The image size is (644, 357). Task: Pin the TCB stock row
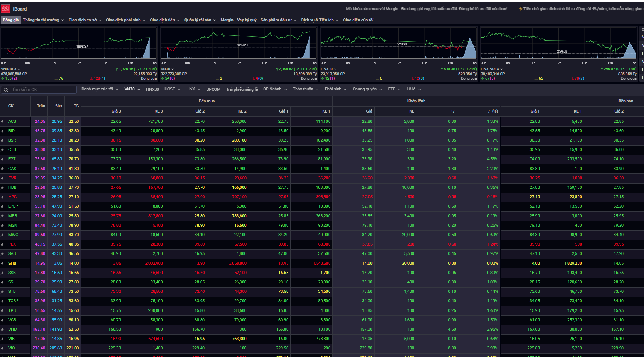(2, 301)
